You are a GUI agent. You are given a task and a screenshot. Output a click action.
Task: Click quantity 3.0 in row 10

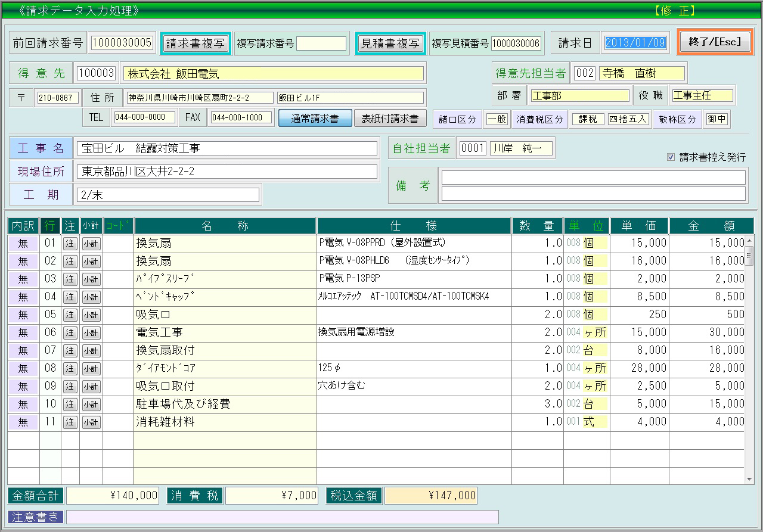pos(538,404)
